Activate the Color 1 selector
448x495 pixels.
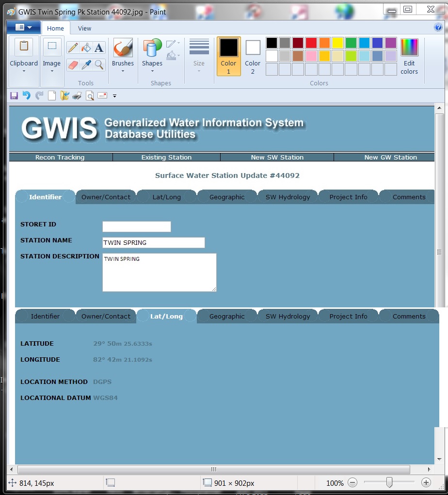(x=228, y=56)
